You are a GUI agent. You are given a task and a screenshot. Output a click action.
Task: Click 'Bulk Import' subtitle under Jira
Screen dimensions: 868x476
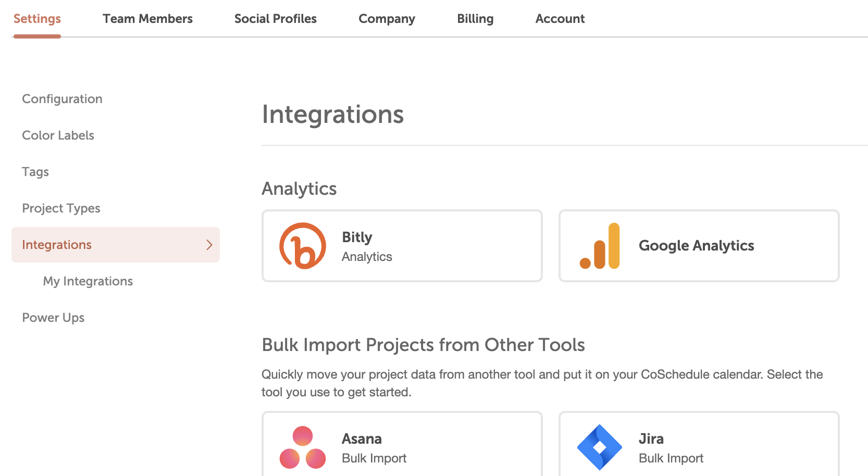pyautogui.click(x=671, y=458)
